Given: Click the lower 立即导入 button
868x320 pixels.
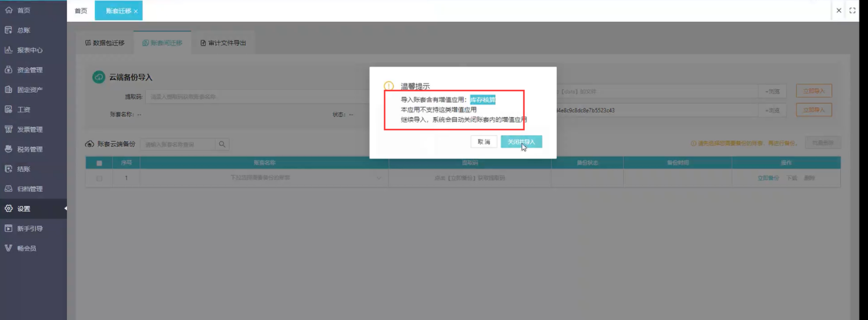Looking at the screenshot, I should [814, 110].
